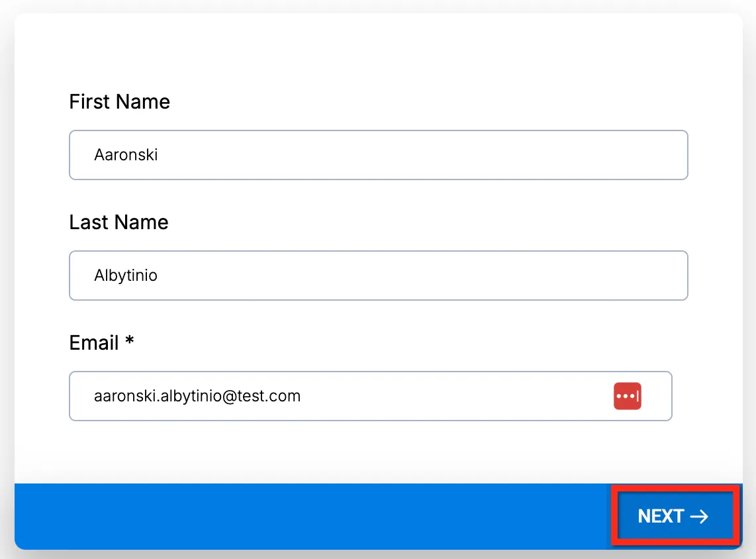Click the NEXT button
The height and width of the screenshot is (559, 756).
tap(675, 515)
